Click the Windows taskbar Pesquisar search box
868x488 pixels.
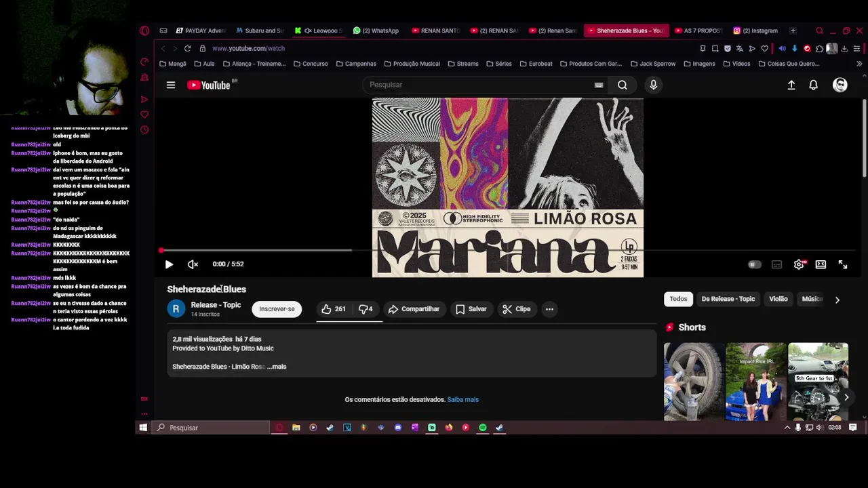211,428
